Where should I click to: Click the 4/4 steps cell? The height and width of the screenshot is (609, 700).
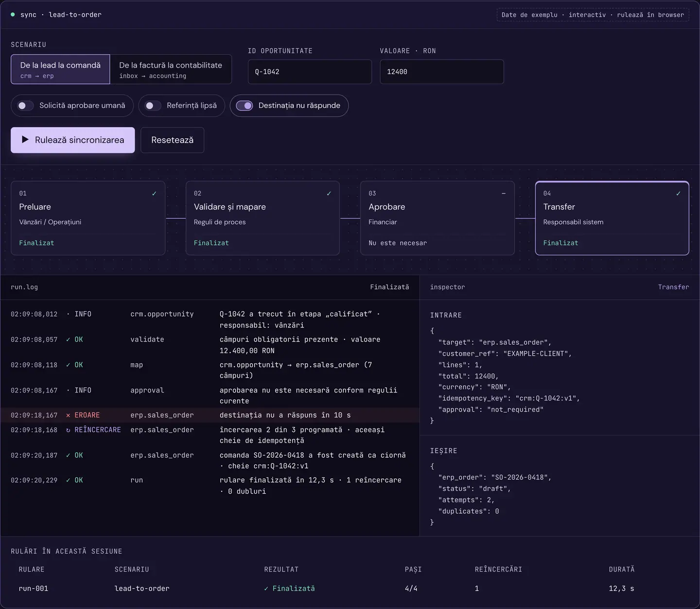click(x=411, y=589)
